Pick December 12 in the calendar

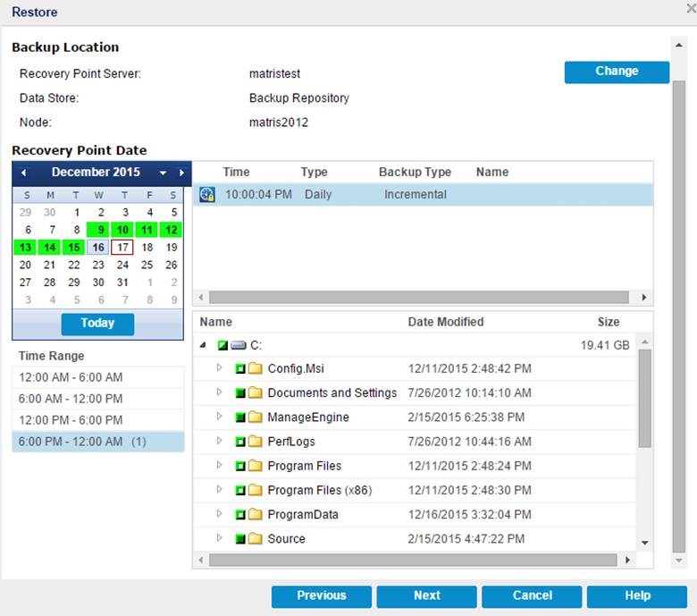click(x=172, y=230)
